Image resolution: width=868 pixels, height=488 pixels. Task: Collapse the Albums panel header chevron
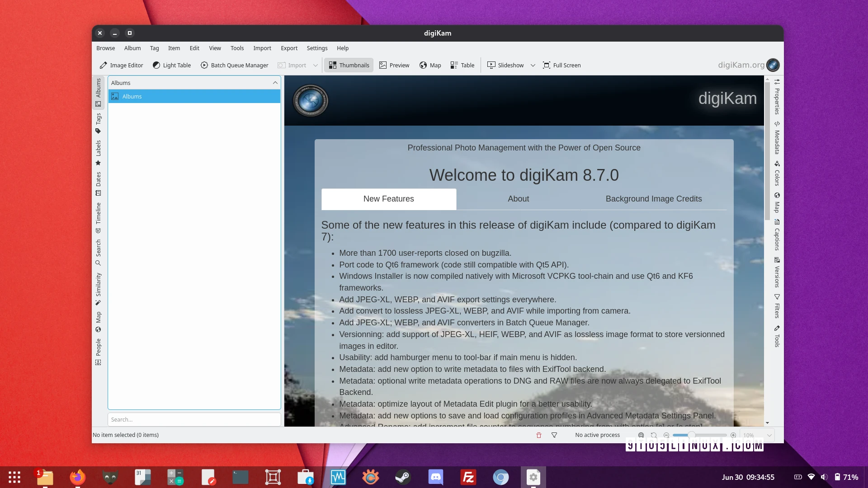(x=275, y=83)
